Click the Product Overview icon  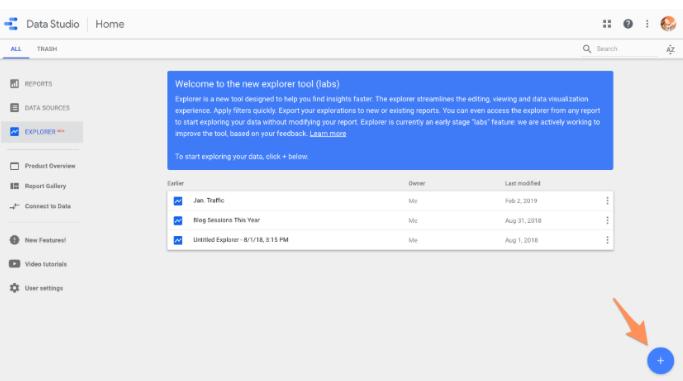(14, 166)
